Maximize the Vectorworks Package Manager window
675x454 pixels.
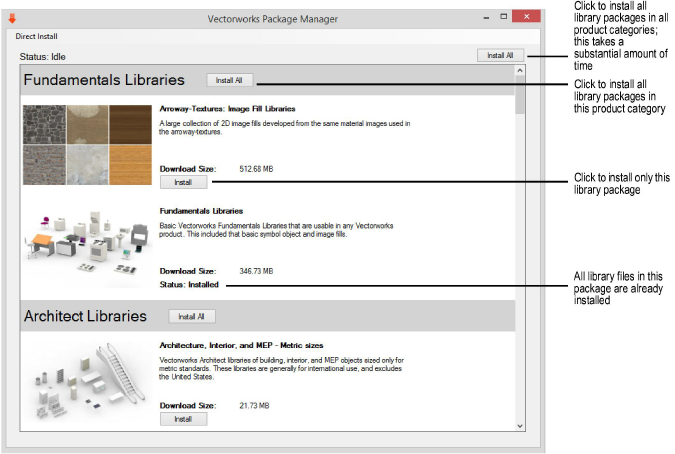(504, 17)
